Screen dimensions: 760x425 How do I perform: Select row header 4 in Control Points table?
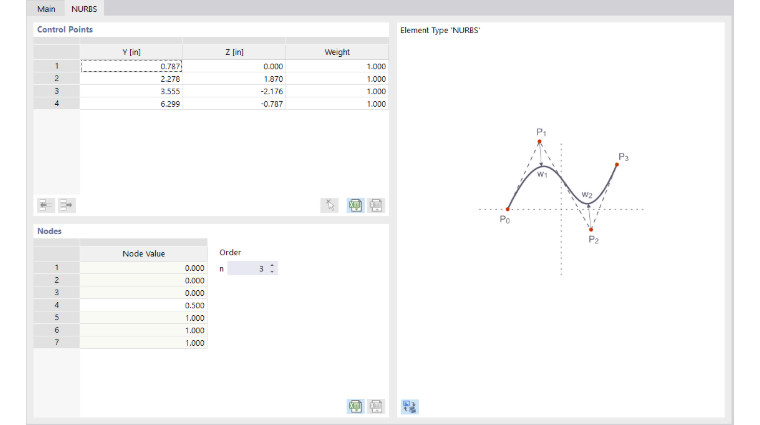[57, 103]
